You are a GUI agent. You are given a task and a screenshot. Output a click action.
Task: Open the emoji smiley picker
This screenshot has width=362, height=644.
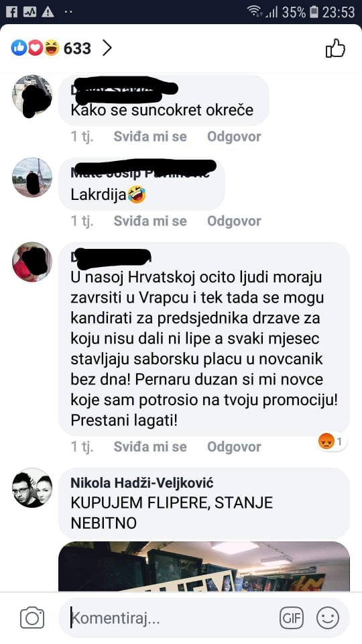coord(328,618)
